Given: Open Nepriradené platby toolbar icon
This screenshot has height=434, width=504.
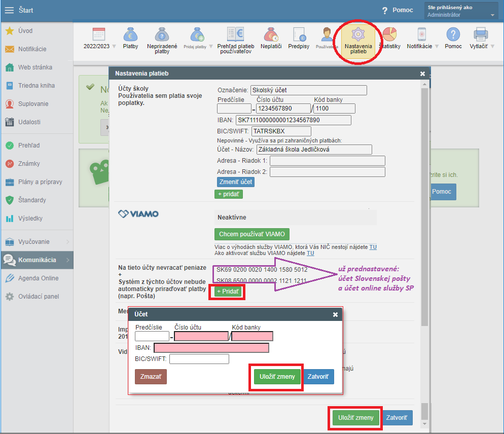Looking at the screenshot, I should 162,34.
